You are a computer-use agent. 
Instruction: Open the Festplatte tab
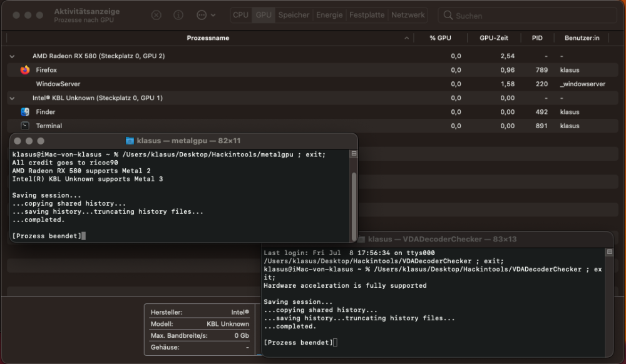click(x=367, y=15)
